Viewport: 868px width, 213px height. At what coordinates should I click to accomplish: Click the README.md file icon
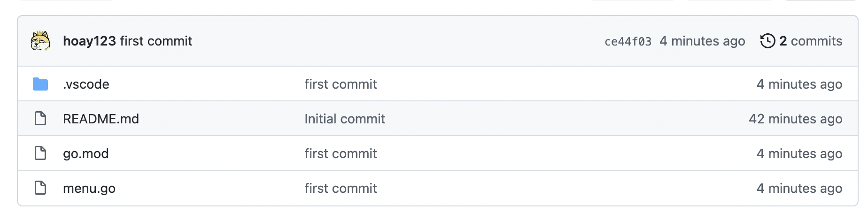(x=40, y=119)
